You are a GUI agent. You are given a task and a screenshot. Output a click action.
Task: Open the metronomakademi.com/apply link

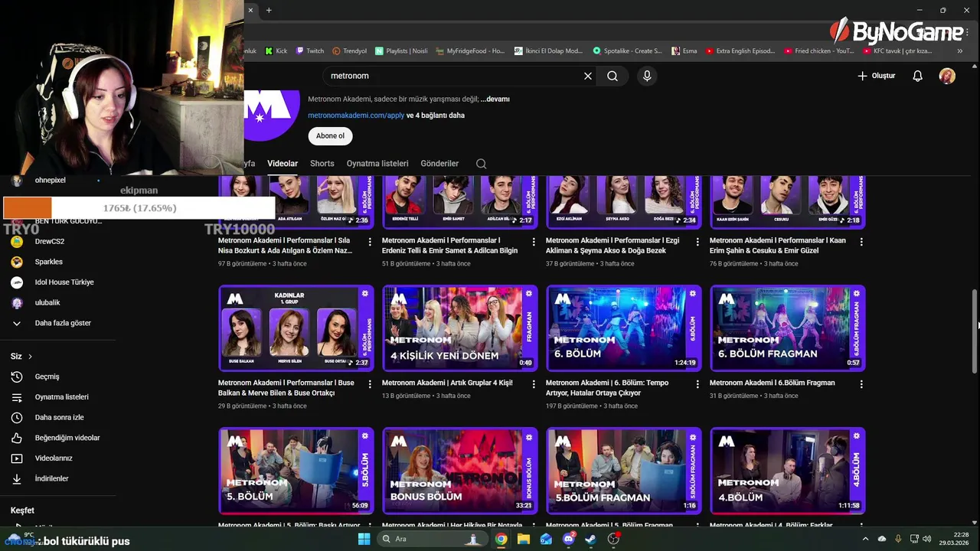point(356,116)
